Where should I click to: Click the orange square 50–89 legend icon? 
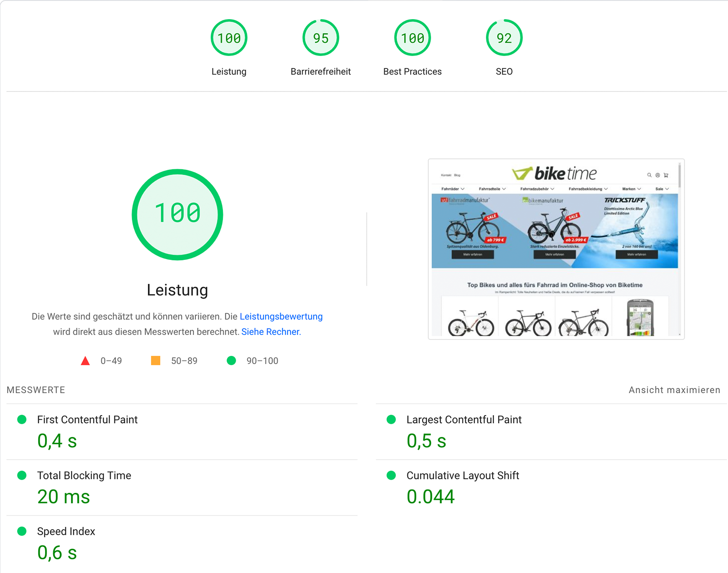point(156,361)
